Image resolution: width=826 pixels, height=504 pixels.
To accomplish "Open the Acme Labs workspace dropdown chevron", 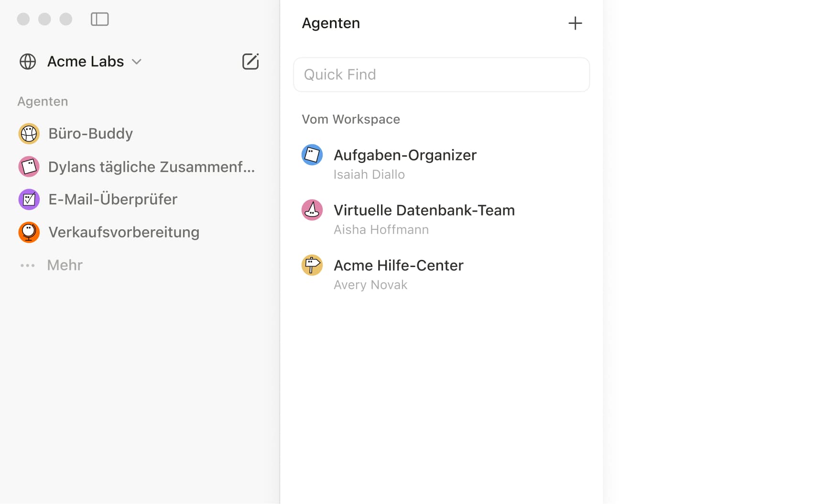I will point(137,62).
